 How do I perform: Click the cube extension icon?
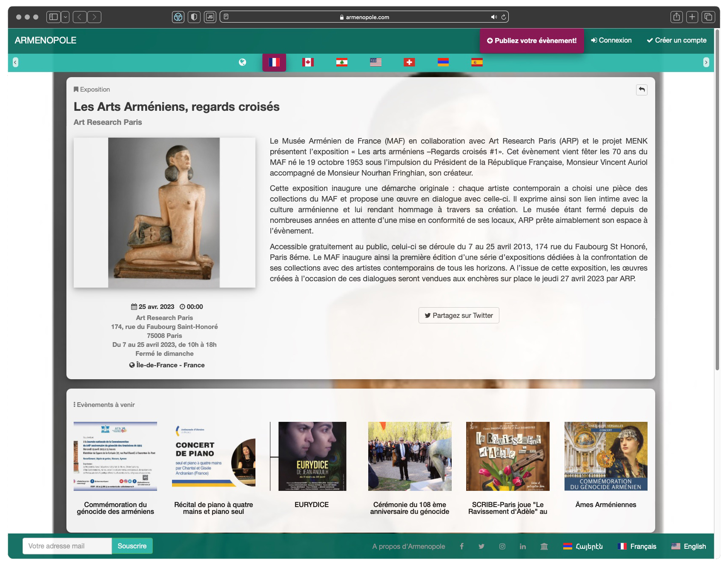click(178, 17)
